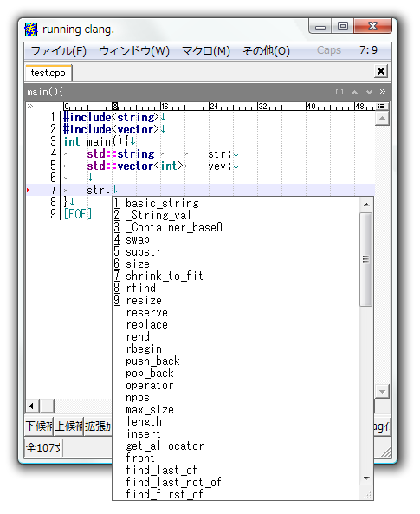This screenshot has width=420, height=514.
Task: Click line 7 marker in the gutter
Action: pos(29,190)
